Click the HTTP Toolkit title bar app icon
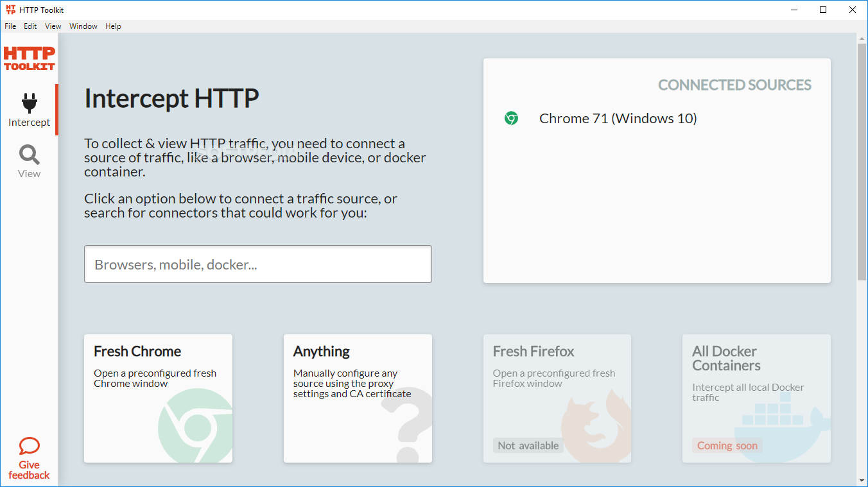868x487 pixels. point(10,10)
